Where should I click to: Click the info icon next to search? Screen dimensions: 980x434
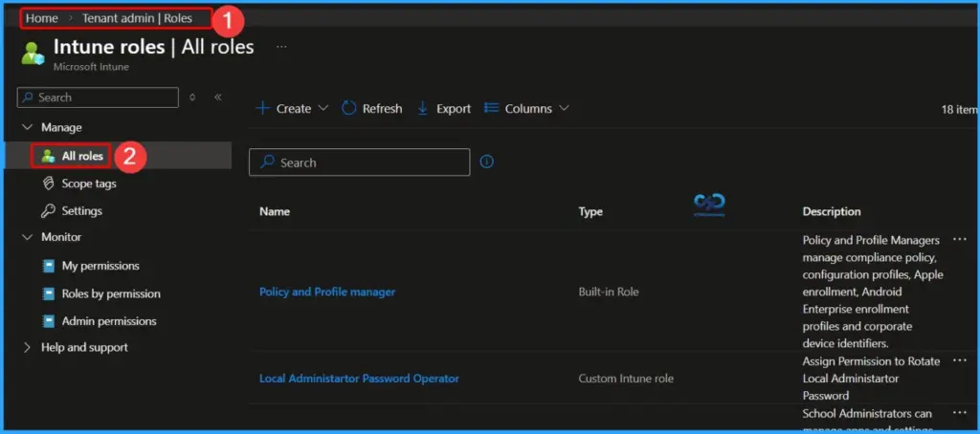[487, 163]
